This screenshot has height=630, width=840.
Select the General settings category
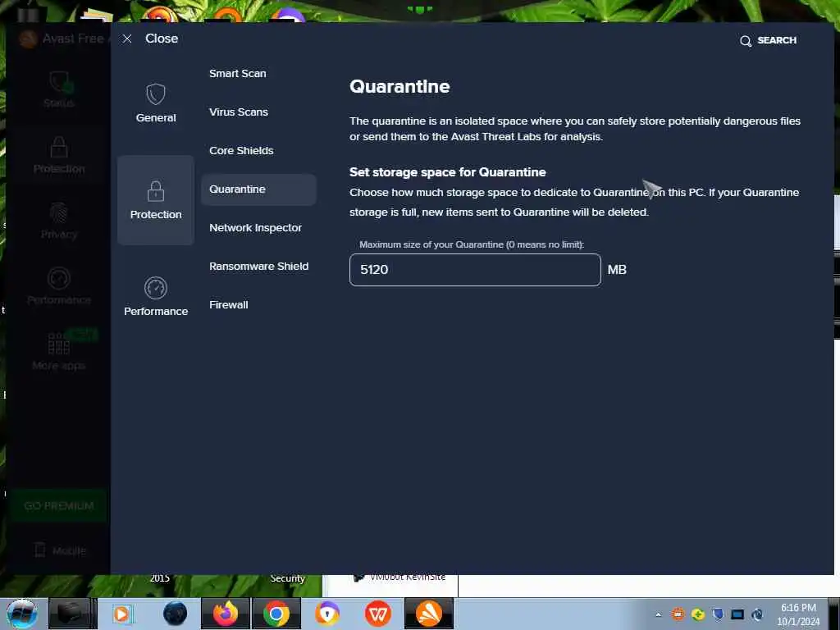point(156,104)
